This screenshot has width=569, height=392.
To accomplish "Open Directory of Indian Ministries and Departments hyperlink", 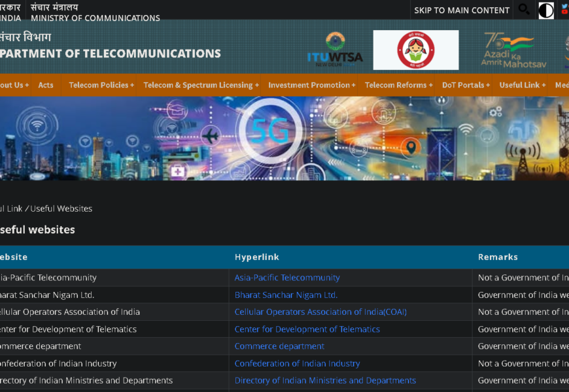I will [325, 380].
